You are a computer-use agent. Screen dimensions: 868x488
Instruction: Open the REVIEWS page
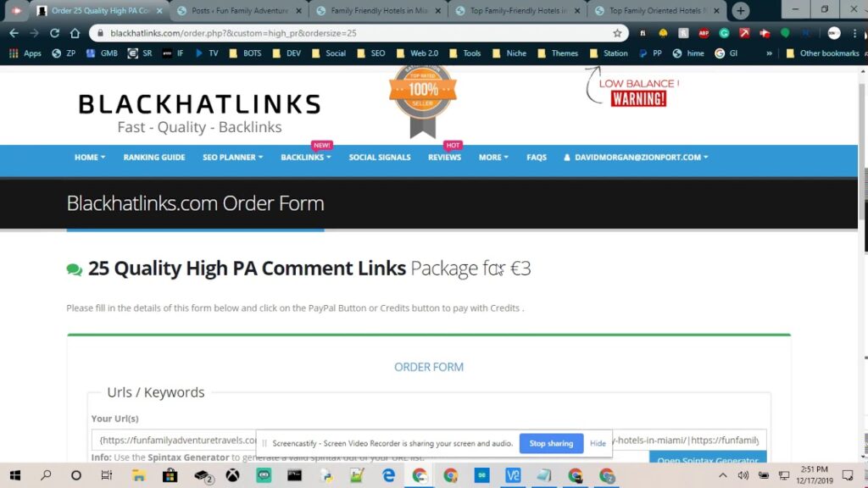click(x=444, y=157)
